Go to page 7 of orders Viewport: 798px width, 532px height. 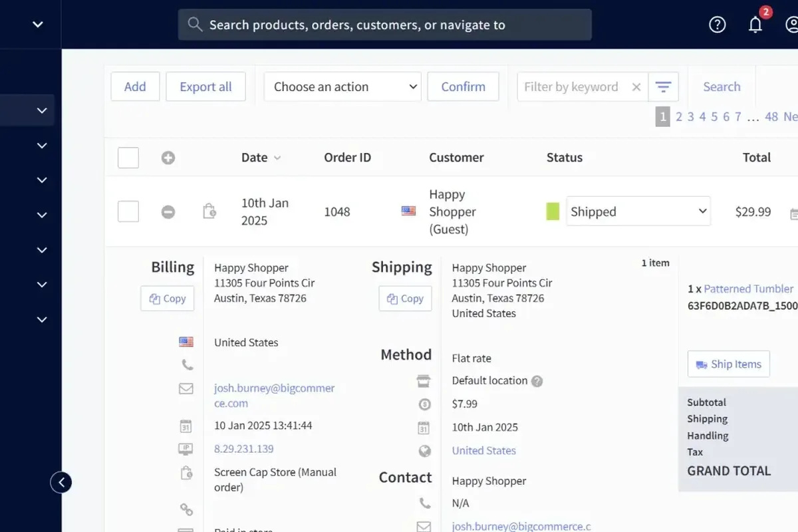point(738,117)
